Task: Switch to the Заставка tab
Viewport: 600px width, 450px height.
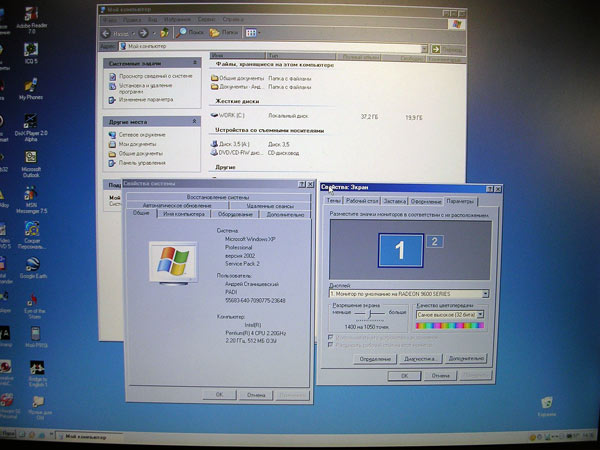Action: point(395,201)
